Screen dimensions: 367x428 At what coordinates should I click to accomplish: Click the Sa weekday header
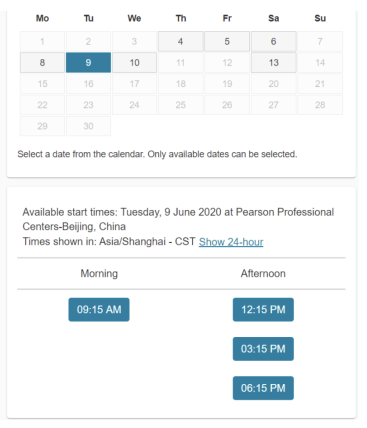[273, 18]
